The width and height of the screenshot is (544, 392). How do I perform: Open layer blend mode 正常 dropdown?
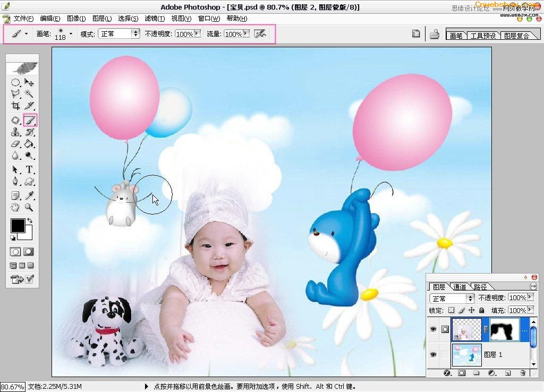452,299
